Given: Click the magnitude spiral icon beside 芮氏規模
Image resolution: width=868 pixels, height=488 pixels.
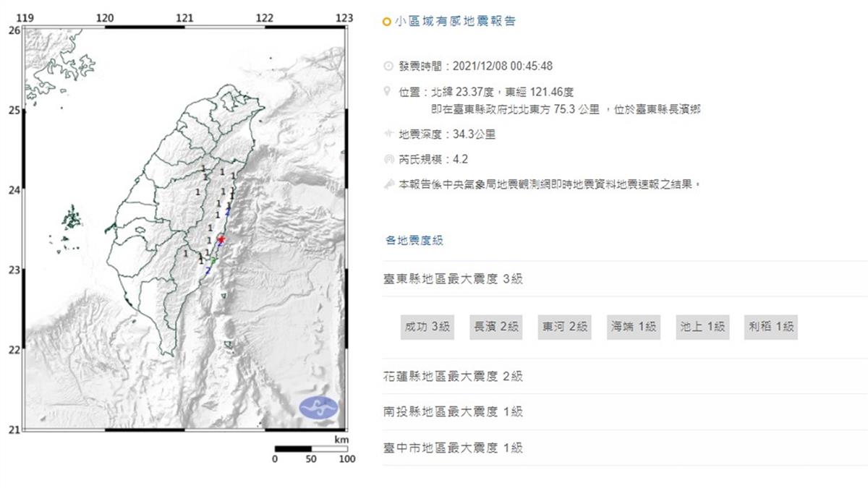Looking at the screenshot, I should [x=387, y=158].
